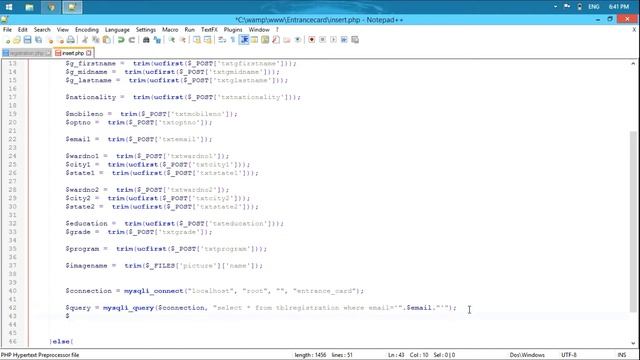This screenshot has width=640, height=360.
Task: Toggle INS insert mode in status bar
Action: [622, 355]
